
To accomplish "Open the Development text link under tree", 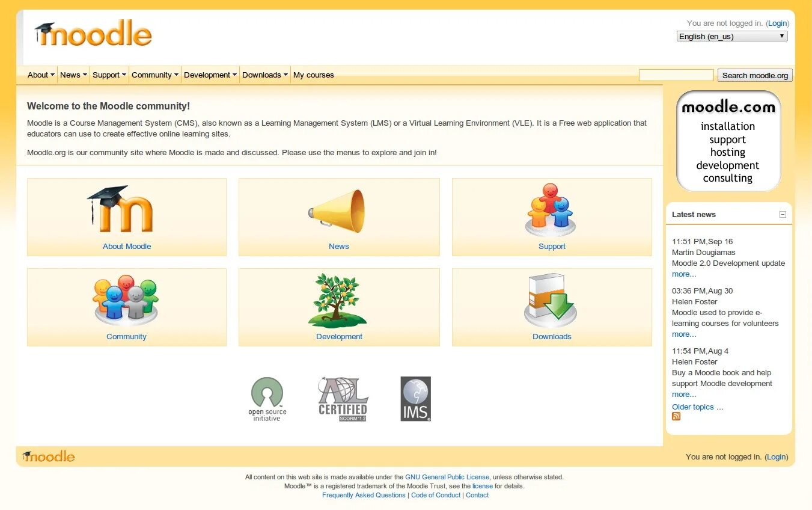I will click(x=339, y=336).
